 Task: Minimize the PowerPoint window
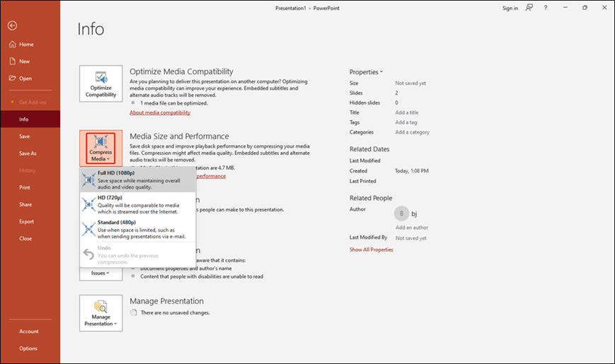pyautogui.click(x=565, y=8)
